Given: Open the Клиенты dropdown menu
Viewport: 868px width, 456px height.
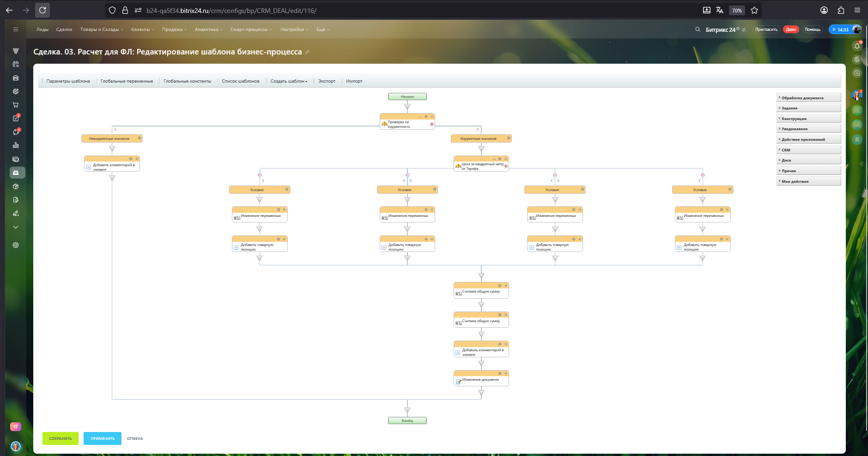Looking at the screenshot, I should point(142,30).
